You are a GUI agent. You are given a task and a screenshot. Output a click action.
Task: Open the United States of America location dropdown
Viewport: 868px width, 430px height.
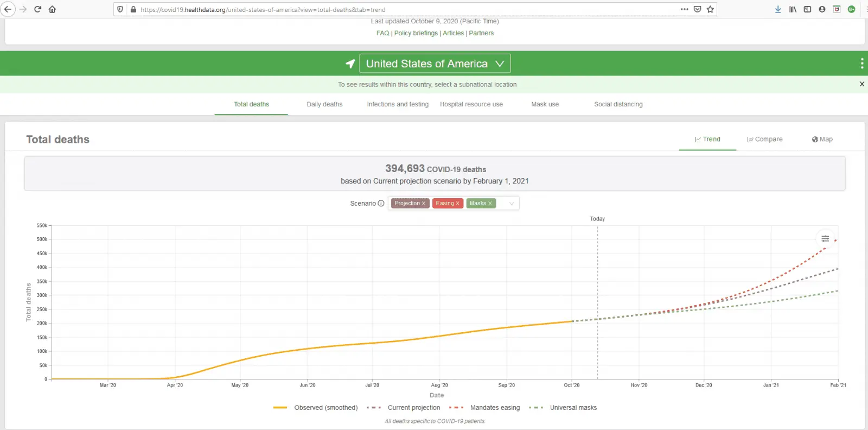[435, 64]
